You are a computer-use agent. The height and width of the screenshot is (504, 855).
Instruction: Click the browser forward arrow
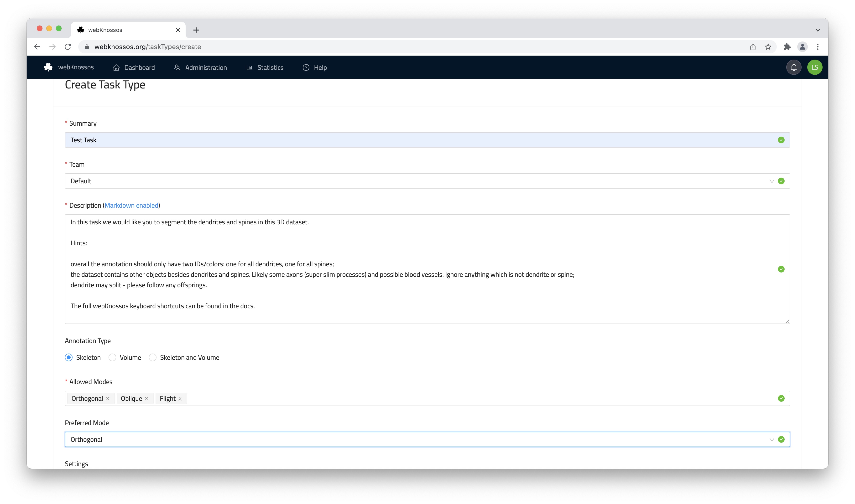[x=52, y=47]
